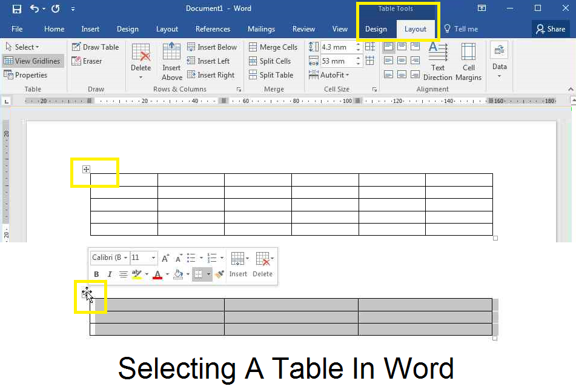The width and height of the screenshot is (576, 392).
Task: Apply Align Center alignment
Action: 402,61
